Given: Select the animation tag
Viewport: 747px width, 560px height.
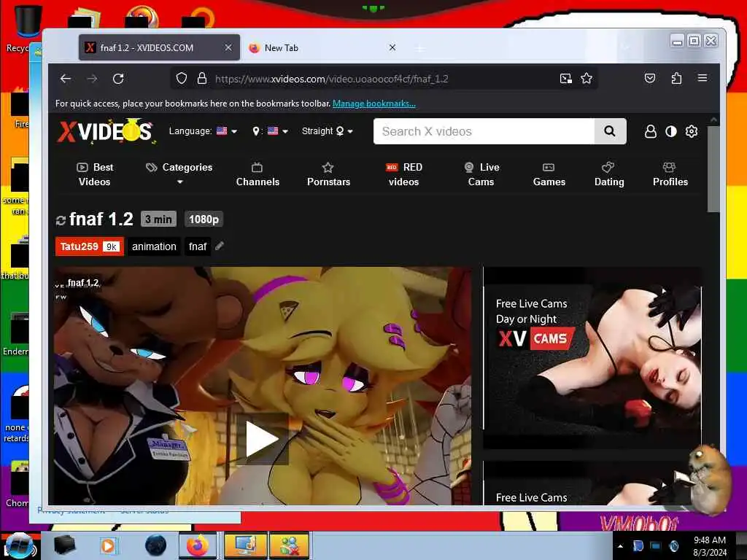Looking at the screenshot, I should pyautogui.click(x=154, y=246).
